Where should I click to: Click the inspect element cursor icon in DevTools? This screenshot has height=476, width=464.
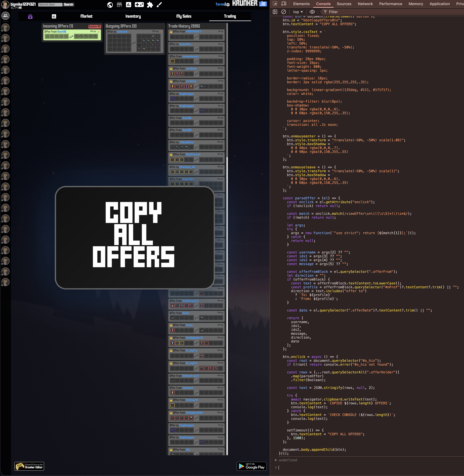click(x=275, y=4)
